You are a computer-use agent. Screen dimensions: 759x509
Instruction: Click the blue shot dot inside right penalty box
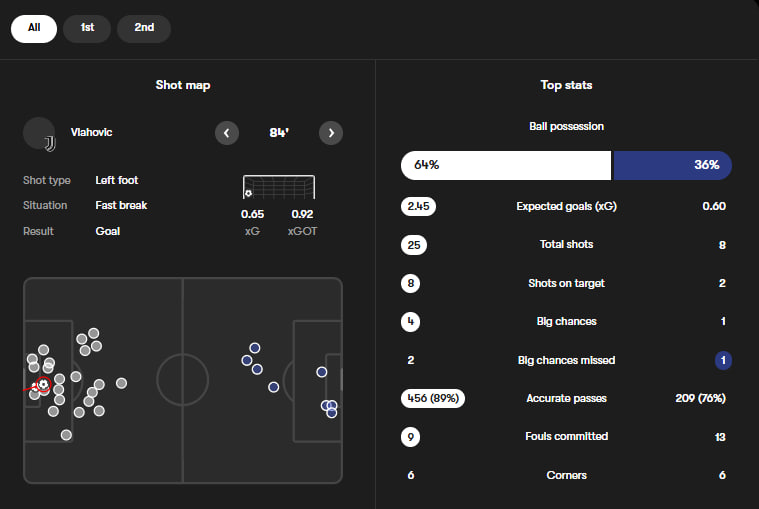pyautogui.click(x=322, y=372)
